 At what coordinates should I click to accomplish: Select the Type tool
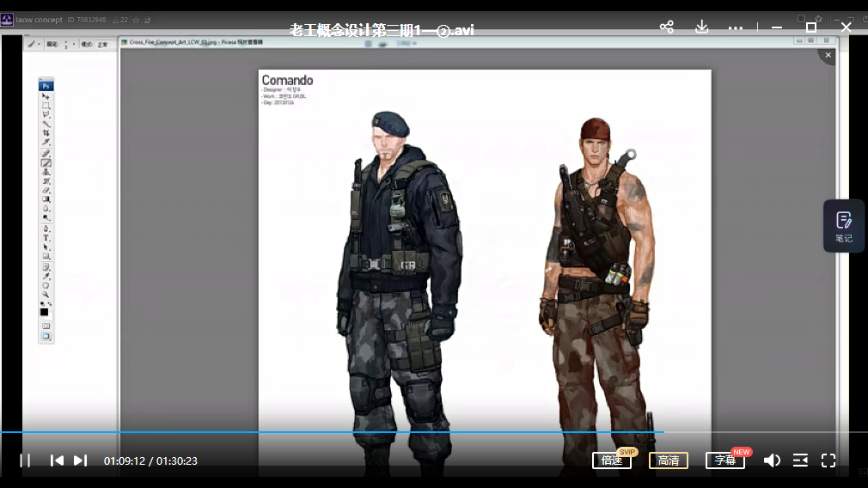coord(46,238)
